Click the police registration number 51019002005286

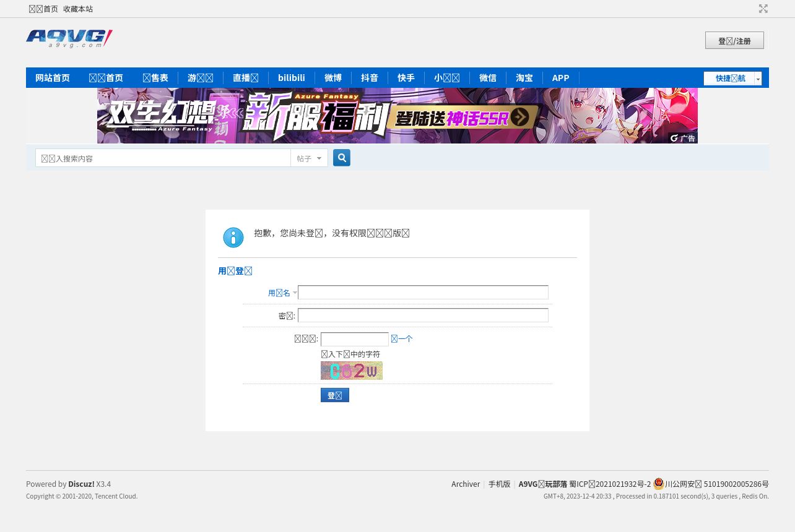(x=717, y=484)
